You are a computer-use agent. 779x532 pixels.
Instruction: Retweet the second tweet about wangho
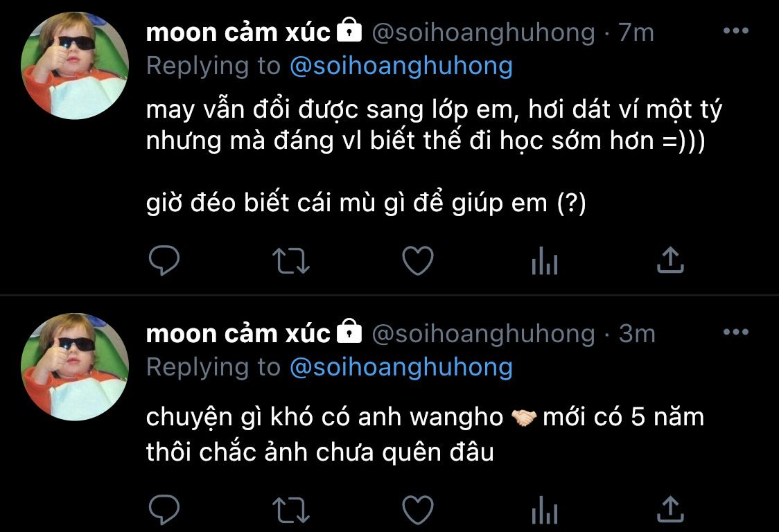coord(291,511)
